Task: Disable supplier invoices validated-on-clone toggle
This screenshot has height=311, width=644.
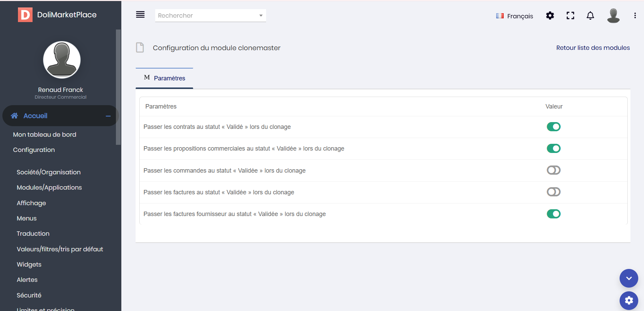Action: [554, 214]
